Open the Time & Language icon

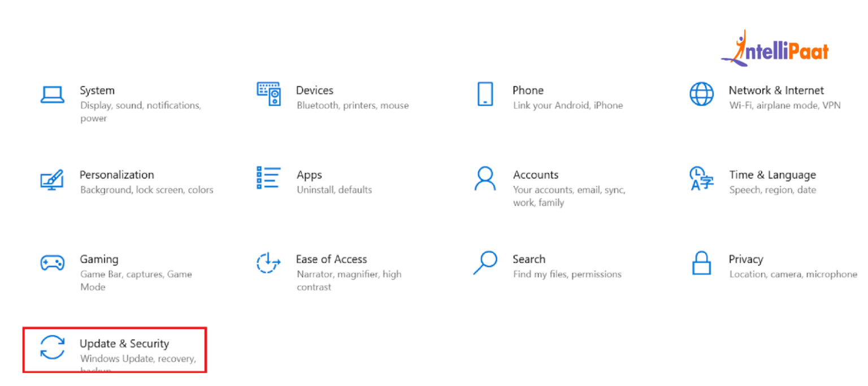(x=701, y=178)
